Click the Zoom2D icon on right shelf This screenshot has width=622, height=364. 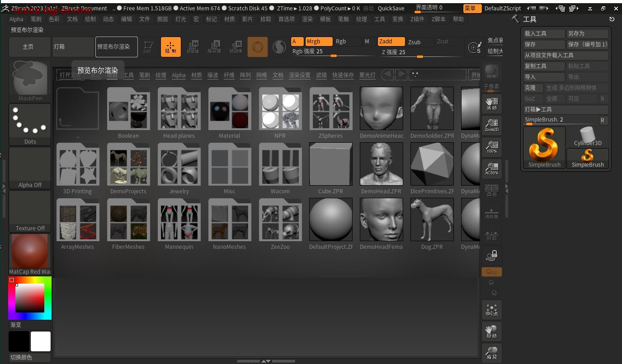coord(491,125)
